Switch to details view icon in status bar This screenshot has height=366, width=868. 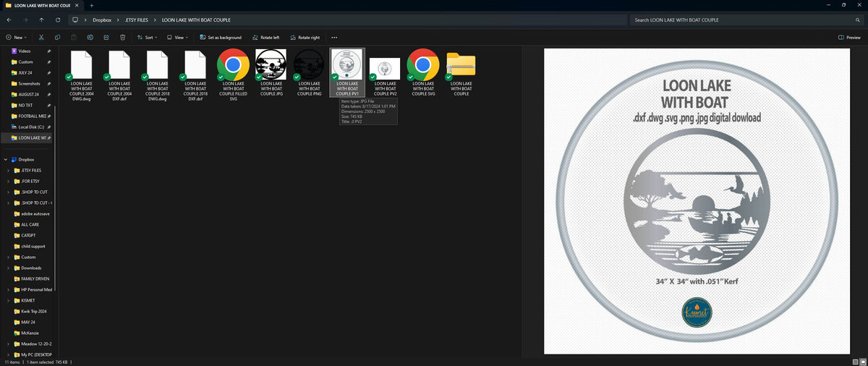click(855, 362)
